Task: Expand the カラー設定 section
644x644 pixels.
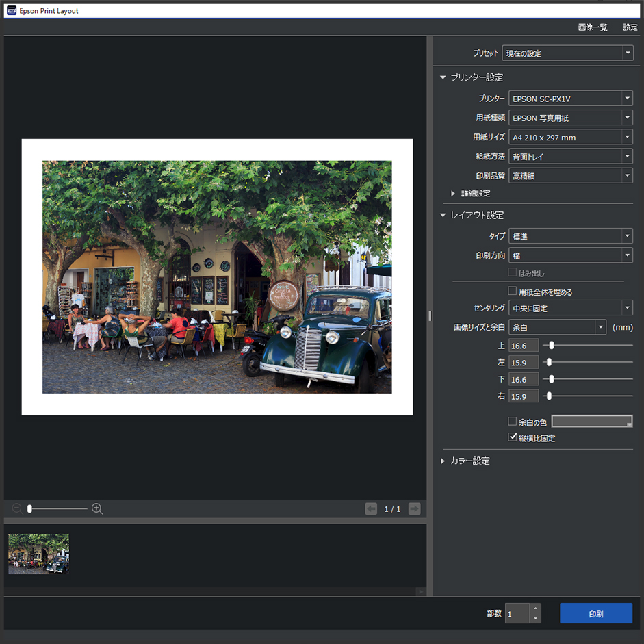Action: point(469,461)
